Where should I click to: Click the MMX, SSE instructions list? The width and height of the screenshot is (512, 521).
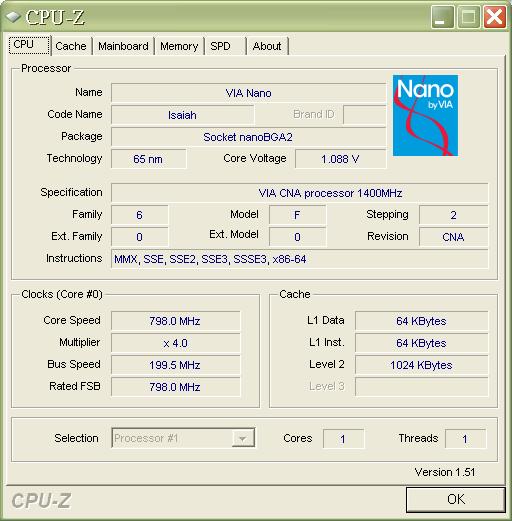pyautogui.click(x=300, y=259)
